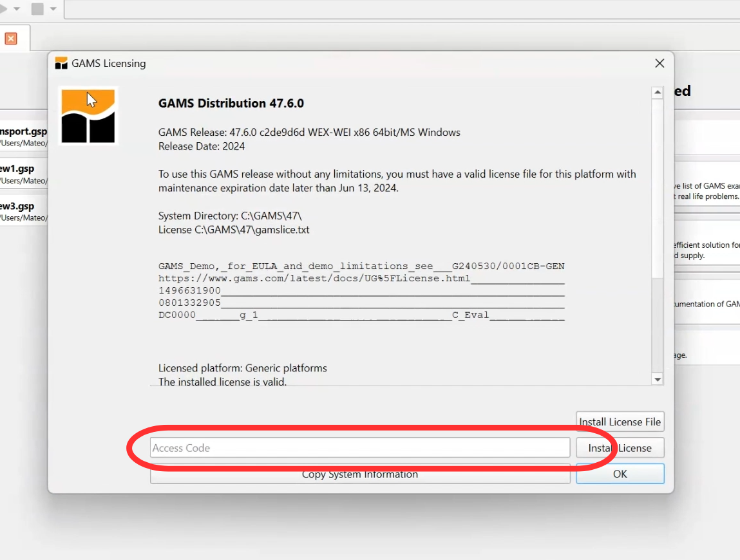This screenshot has width=740, height=560.
Task: Click the orange X tab close icon
Action: [11, 39]
